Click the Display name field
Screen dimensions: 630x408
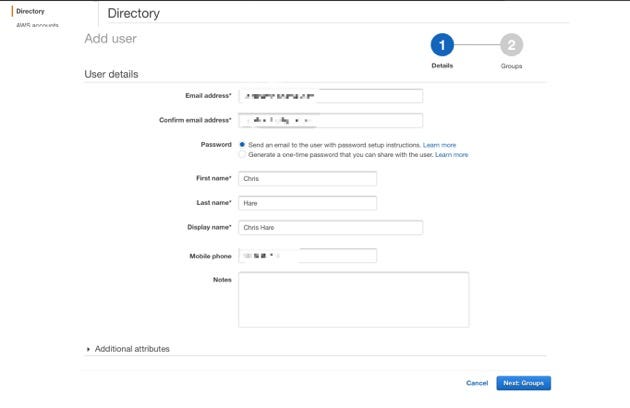(x=330, y=228)
